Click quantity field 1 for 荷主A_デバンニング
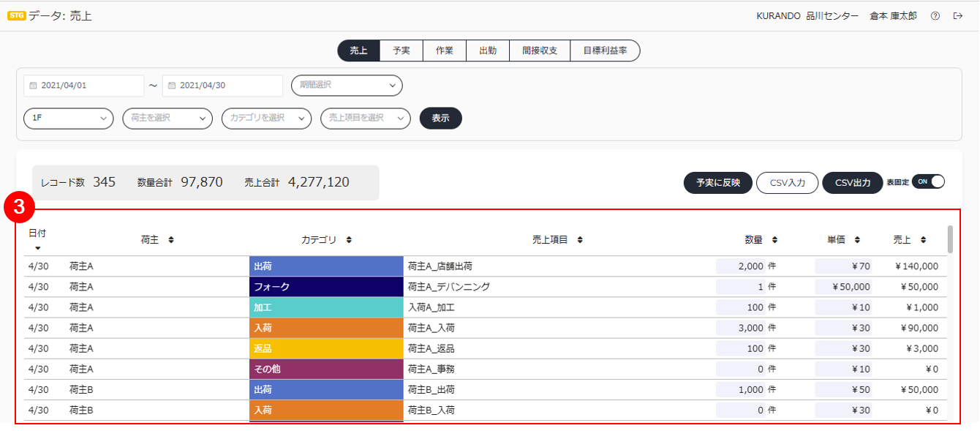The image size is (980, 431). tap(740, 287)
